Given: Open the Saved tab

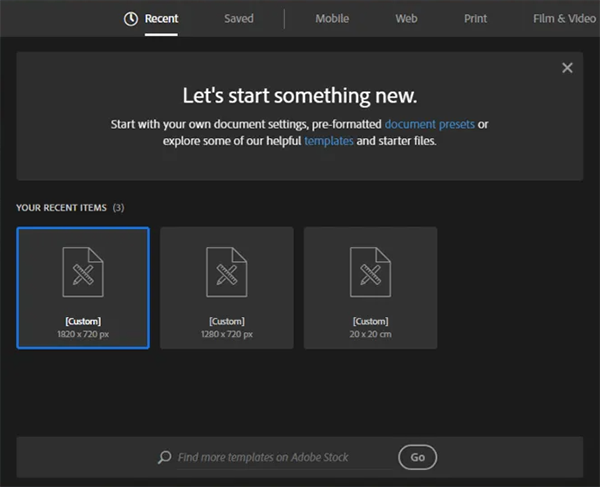Looking at the screenshot, I should pyautogui.click(x=239, y=18).
